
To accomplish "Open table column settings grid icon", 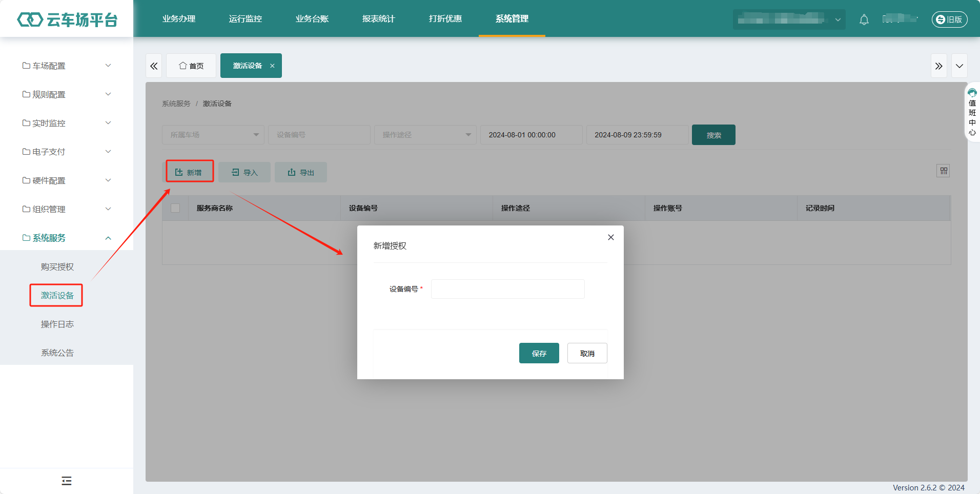I will click(x=943, y=171).
